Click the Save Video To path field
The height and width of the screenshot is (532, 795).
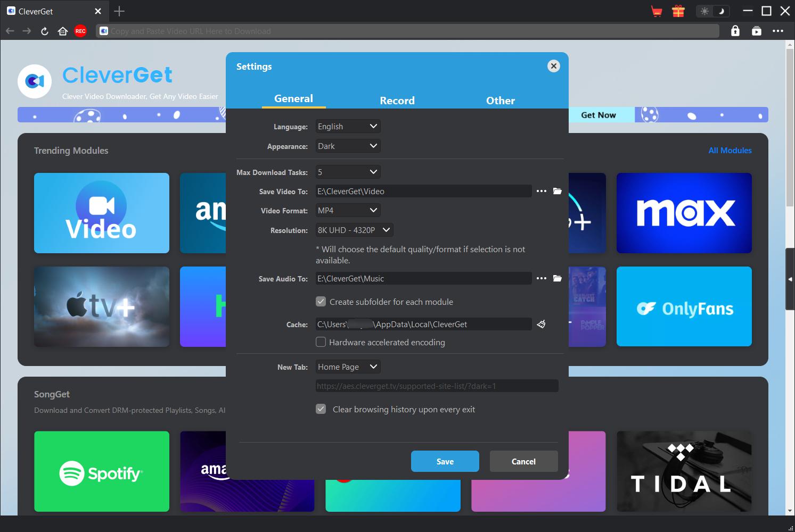(423, 192)
